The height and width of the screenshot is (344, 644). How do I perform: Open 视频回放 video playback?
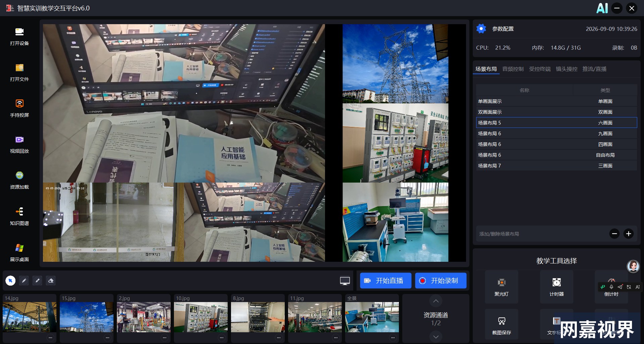tap(19, 140)
